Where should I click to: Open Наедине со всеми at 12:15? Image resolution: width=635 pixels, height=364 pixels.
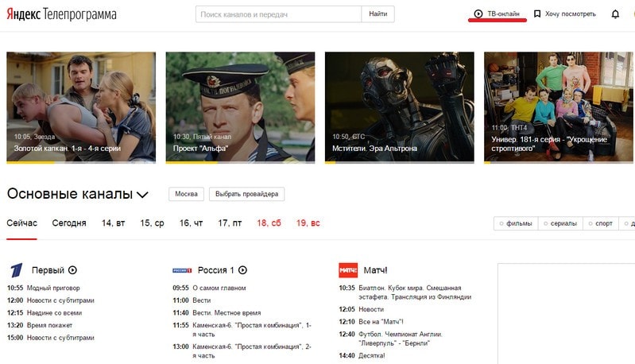point(54,313)
